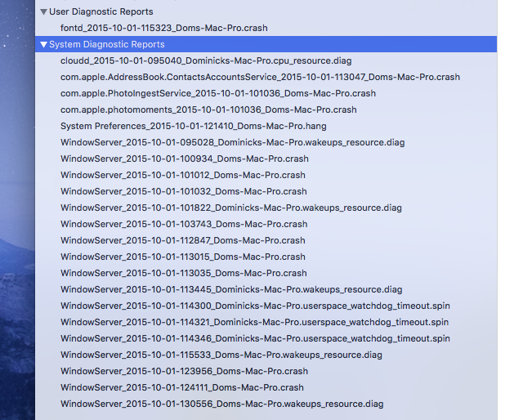This screenshot has height=420, width=532.
Task: Select WindowServer_2015-10-01-130556 wakeups_resource.diag
Action: pos(222,404)
